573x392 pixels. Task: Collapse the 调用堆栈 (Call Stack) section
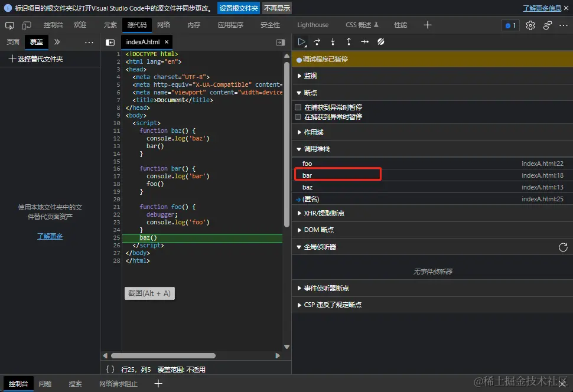click(432, 149)
